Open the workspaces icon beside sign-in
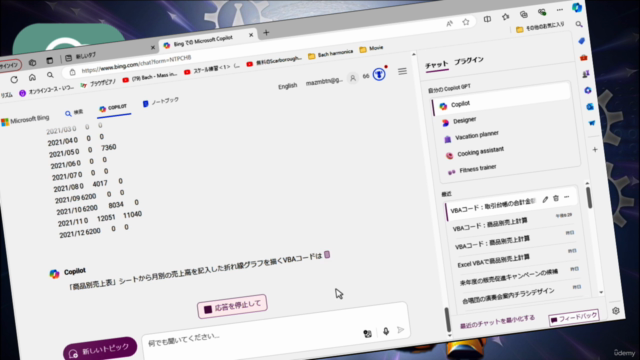640x360 pixels. coord(32,62)
